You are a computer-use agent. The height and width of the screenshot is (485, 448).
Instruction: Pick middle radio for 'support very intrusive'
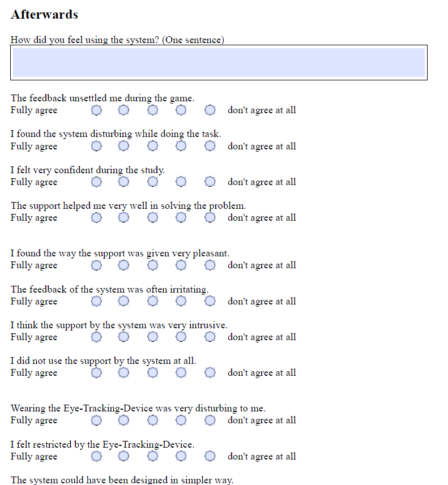tap(152, 337)
